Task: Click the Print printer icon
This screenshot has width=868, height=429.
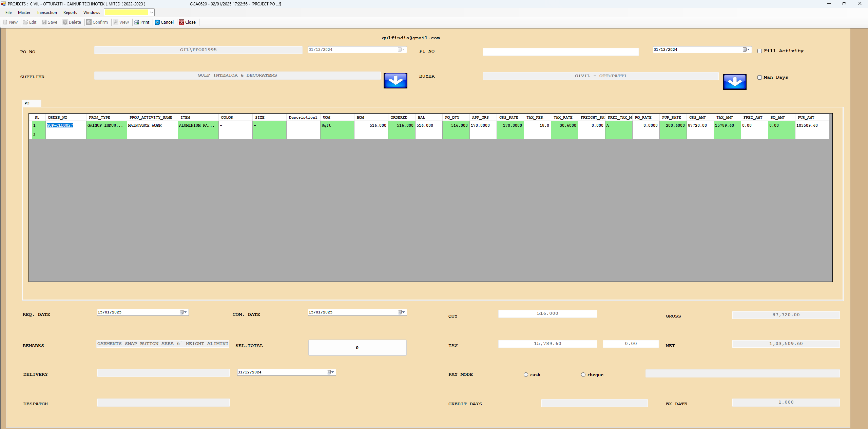Action: pyautogui.click(x=137, y=22)
